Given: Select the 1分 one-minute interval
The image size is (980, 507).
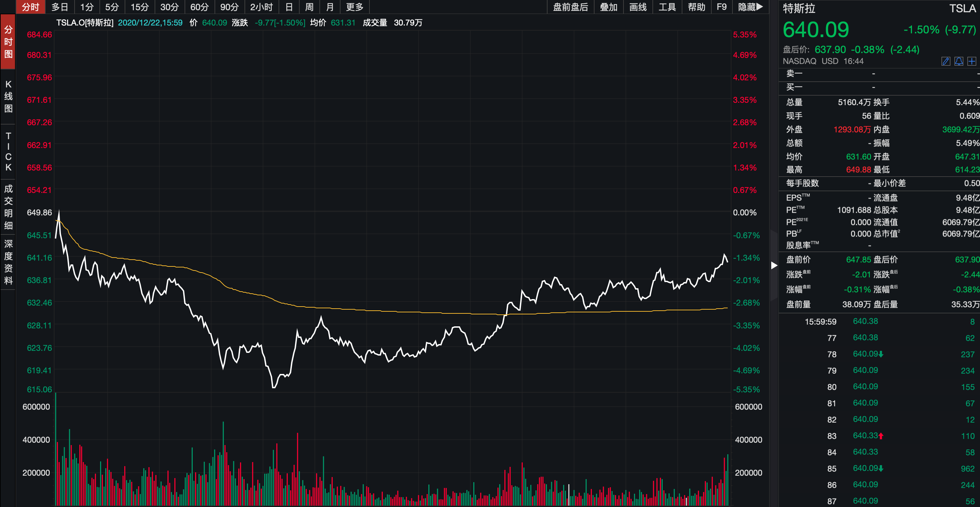Looking at the screenshot, I should click(x=87, y=7).
